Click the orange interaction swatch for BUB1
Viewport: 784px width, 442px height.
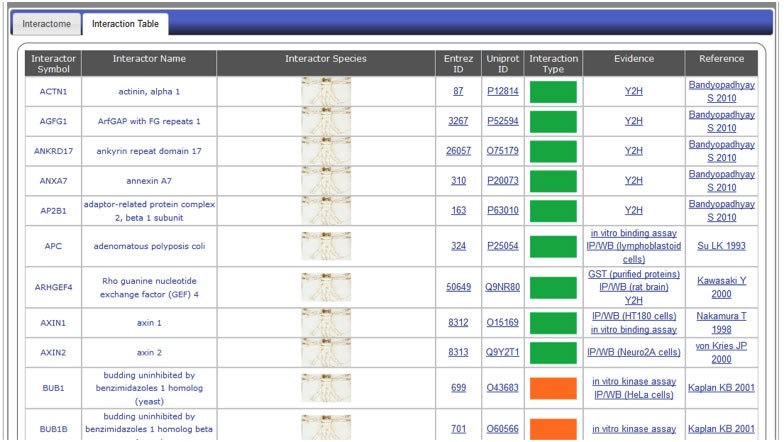tap(553, 387)
